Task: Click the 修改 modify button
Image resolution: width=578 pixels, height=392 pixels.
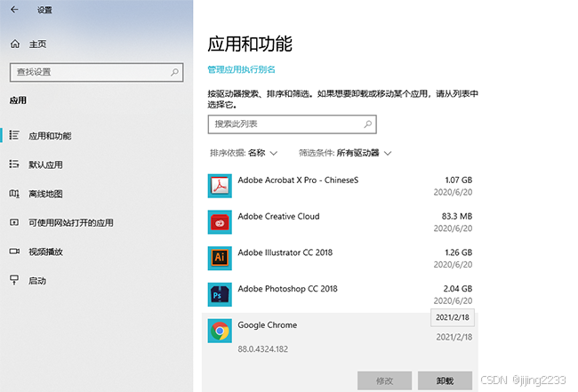Action: click(x=384, y=380)
